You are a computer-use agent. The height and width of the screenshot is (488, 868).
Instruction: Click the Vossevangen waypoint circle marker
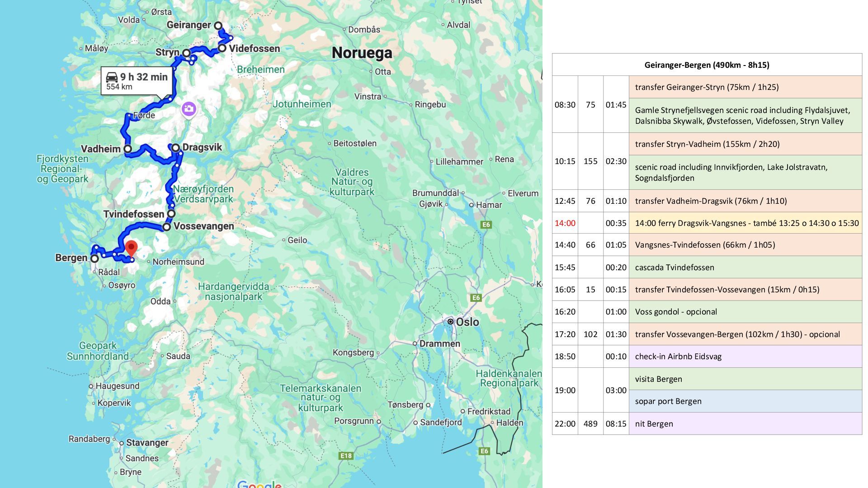[x=167, y=227]
